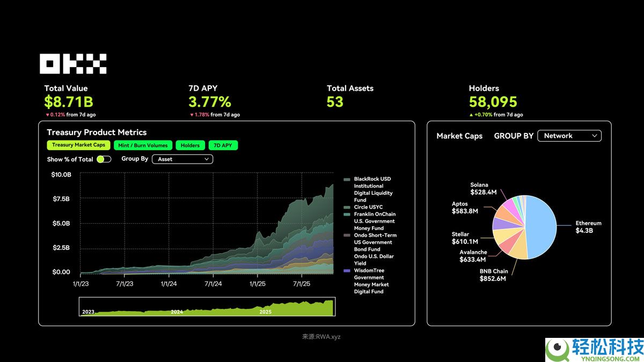Image resolution: width=644 pixels, height=362 pixels.
Task: Expand the Network group-by dropdown
Action: tap(569, 136)
